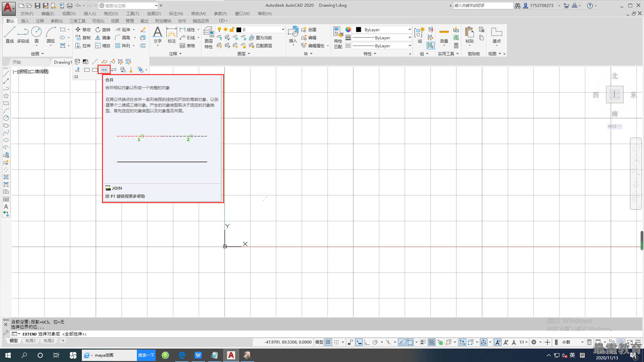Click the Scale (缩放) command

click(x=103, y=46)
